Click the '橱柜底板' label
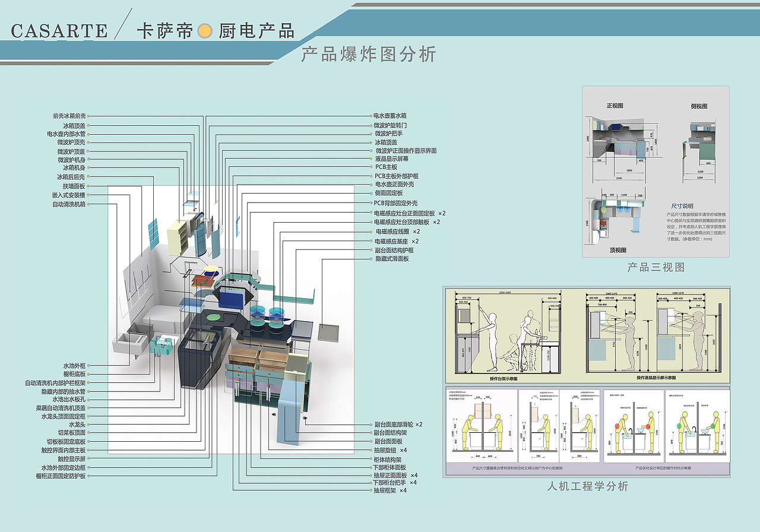Image resolution: width=760 pixels, height=532 pixels. [75, 375]
